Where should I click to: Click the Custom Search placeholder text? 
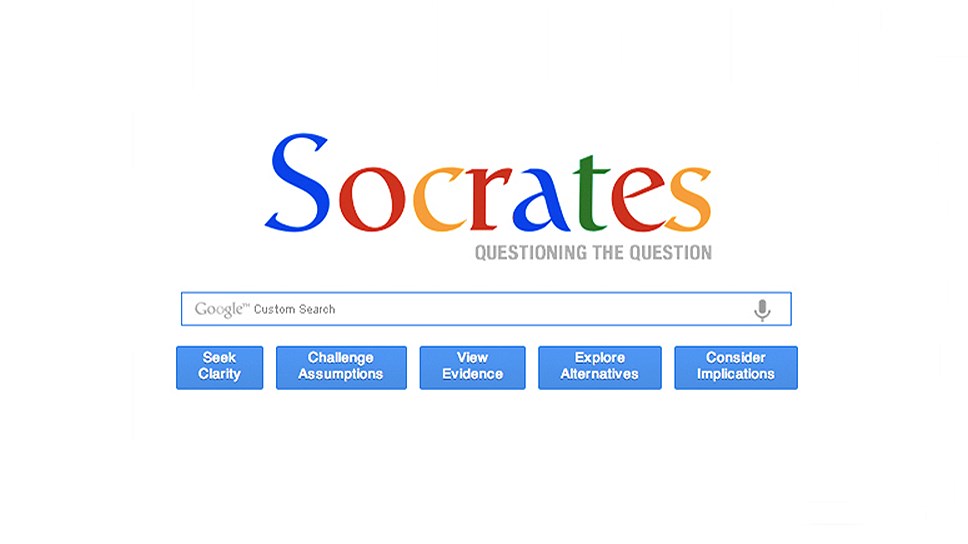point(294,309)
